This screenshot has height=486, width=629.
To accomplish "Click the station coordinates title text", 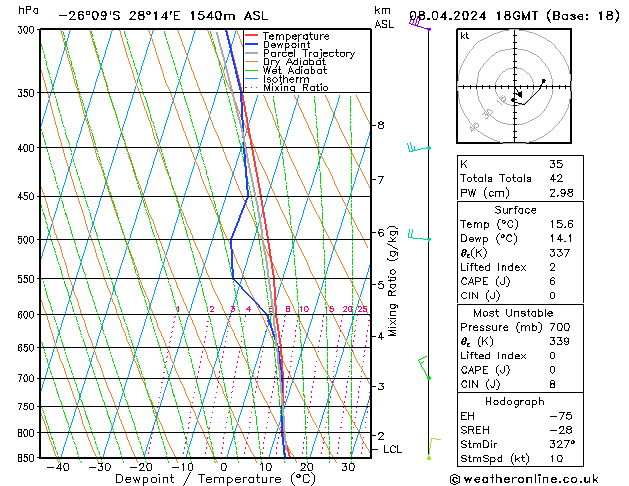I will point(163,16).
